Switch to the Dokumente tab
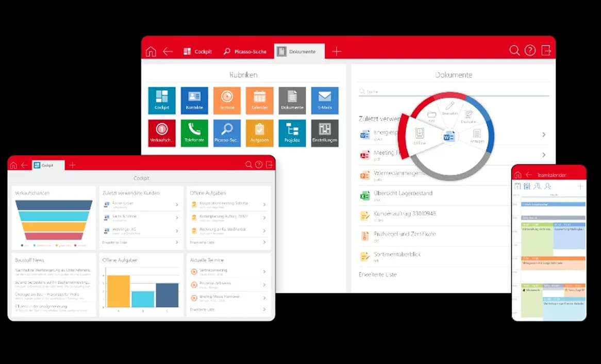 (299, 51)
